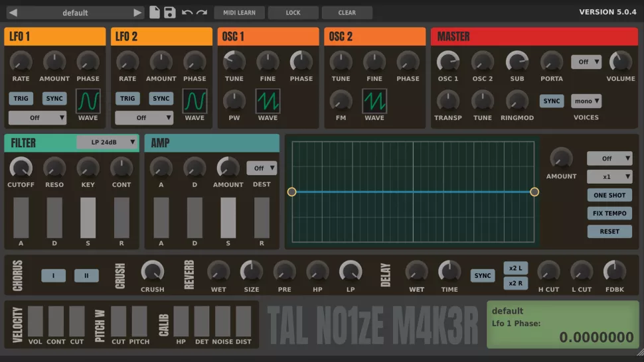Open envelope editor x1 speed dropdown

[609, 177]
